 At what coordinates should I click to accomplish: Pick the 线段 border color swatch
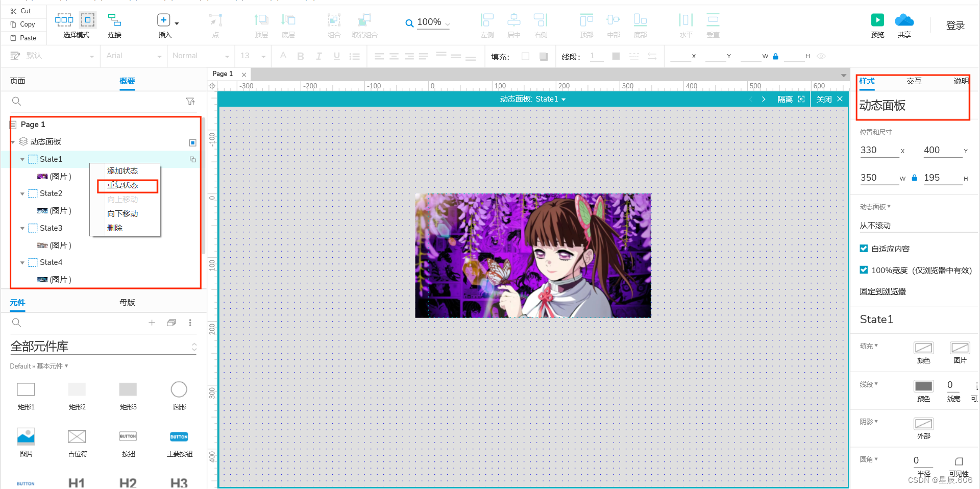point(923,386)
